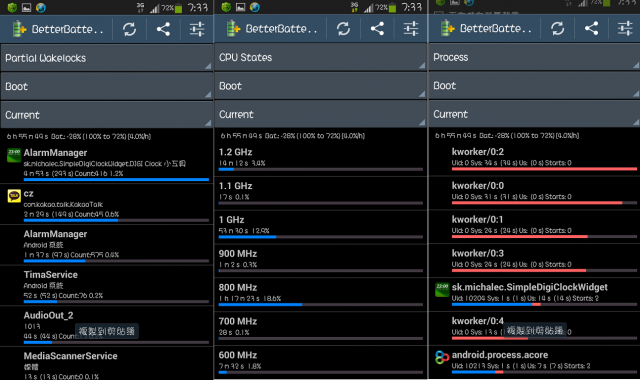Tap battery summary line in CPU States screen
The width and height of the screenshot is (640, 380).
tap(293, 136)
